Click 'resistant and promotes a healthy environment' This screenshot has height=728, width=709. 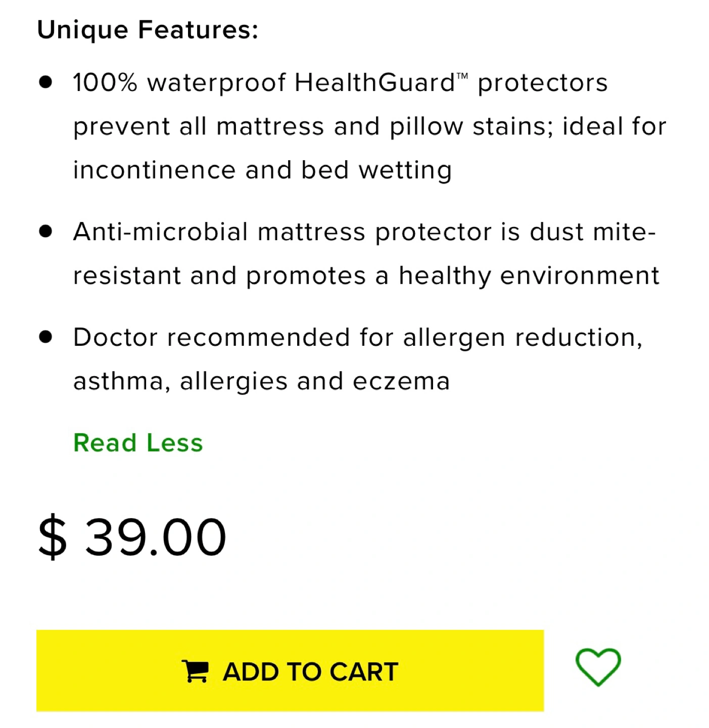click(366, 276)
